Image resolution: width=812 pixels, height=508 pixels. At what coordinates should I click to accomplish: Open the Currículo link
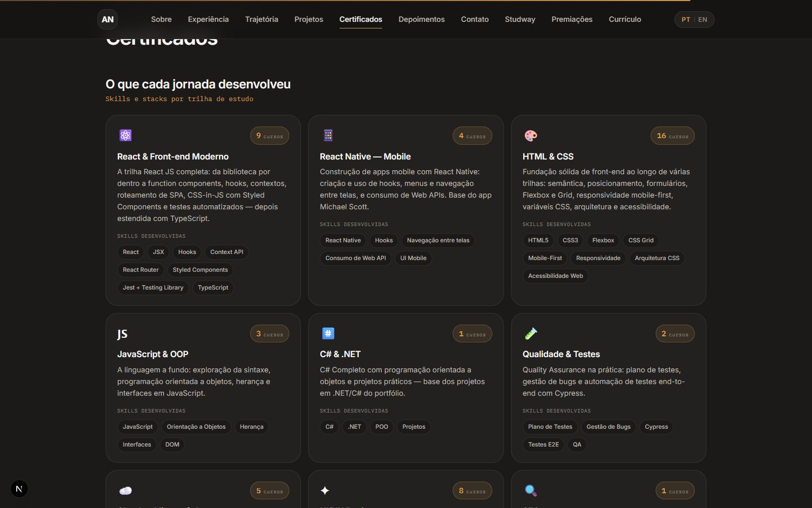625,19
